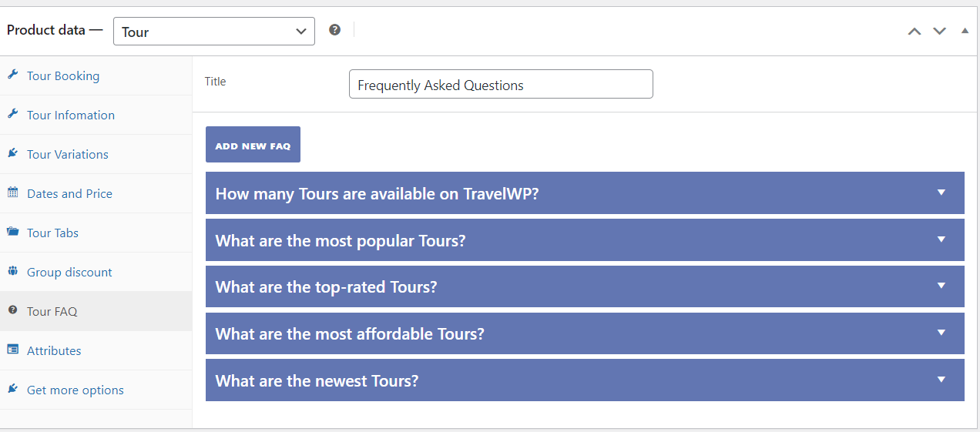The image size is (980, 432).
Task: Click the plug icon beside Tour Variations
Action: (x=12, y=153)
